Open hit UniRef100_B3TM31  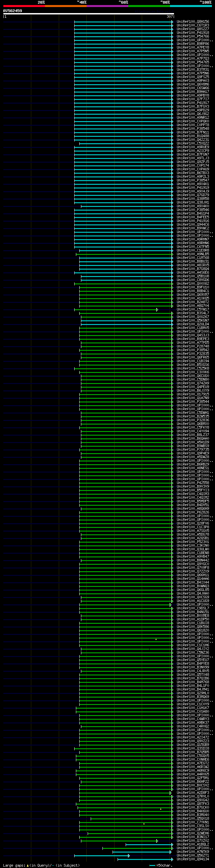(193, 70)
